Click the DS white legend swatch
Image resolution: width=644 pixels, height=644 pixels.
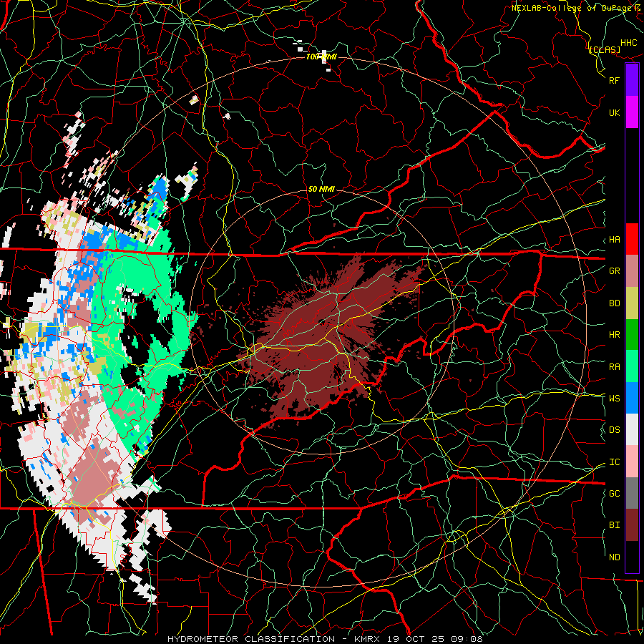tap(632, 429)
